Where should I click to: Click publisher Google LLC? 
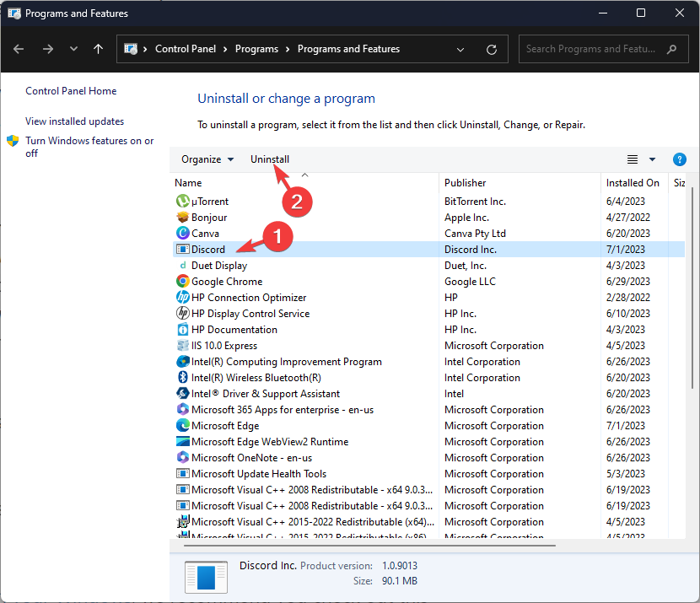click(x=470, y=282)
